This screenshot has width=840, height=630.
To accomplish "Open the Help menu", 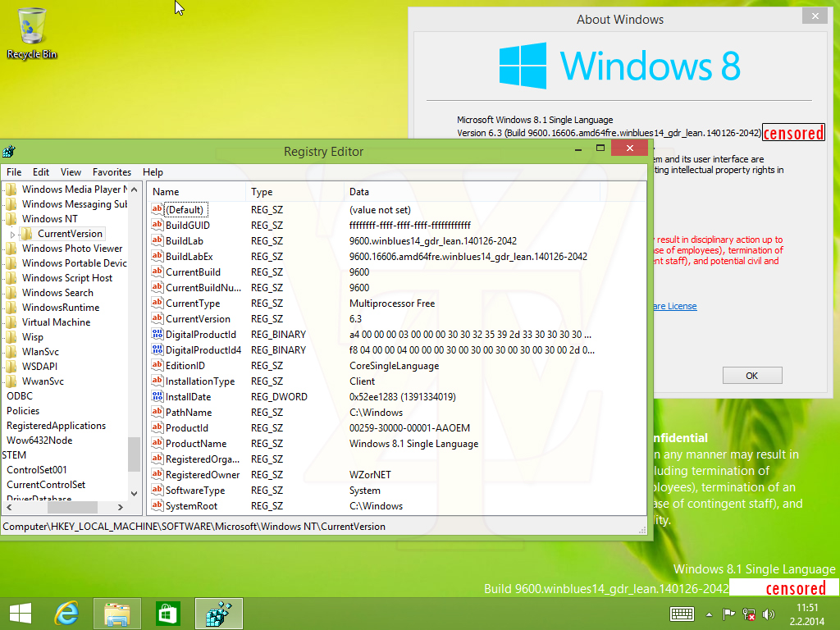I will click(x=153, y=172).
